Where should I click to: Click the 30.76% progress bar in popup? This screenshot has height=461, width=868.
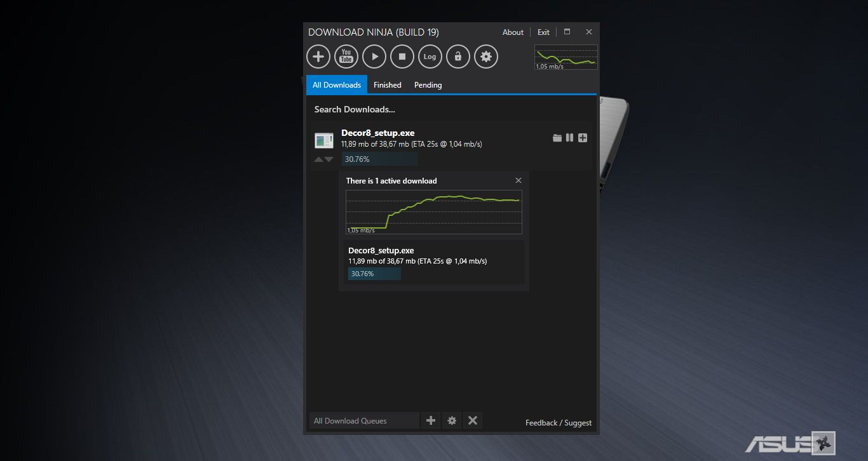[374, 274]
